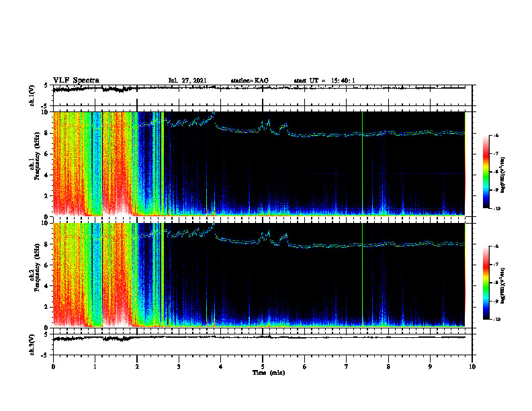
Task: Click the green vertical spike in ch.2 spectrogram
Action: (x=362, y=275)
